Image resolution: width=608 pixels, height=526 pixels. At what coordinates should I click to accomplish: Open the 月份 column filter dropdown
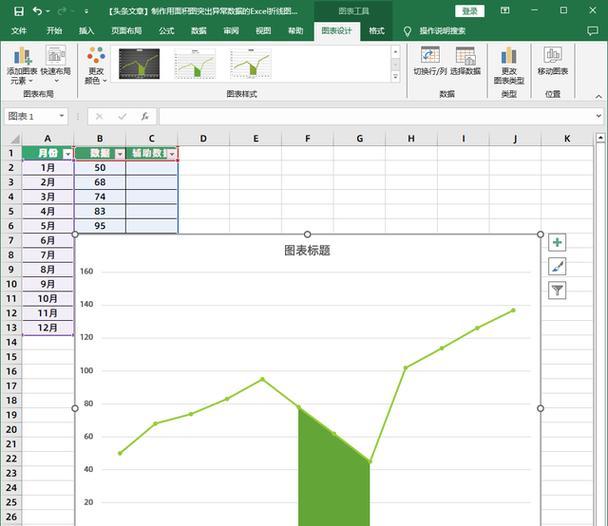(x=68, y=154)
